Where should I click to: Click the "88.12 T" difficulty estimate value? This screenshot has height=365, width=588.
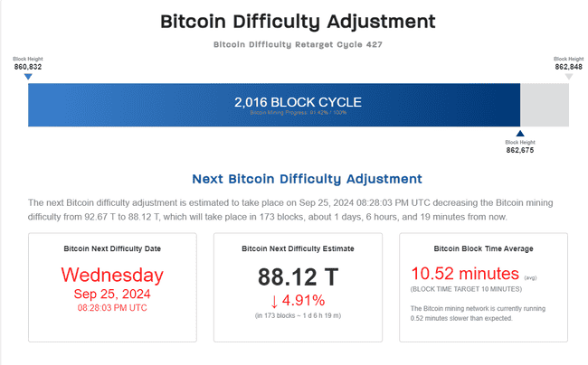(x=299, y=275)
